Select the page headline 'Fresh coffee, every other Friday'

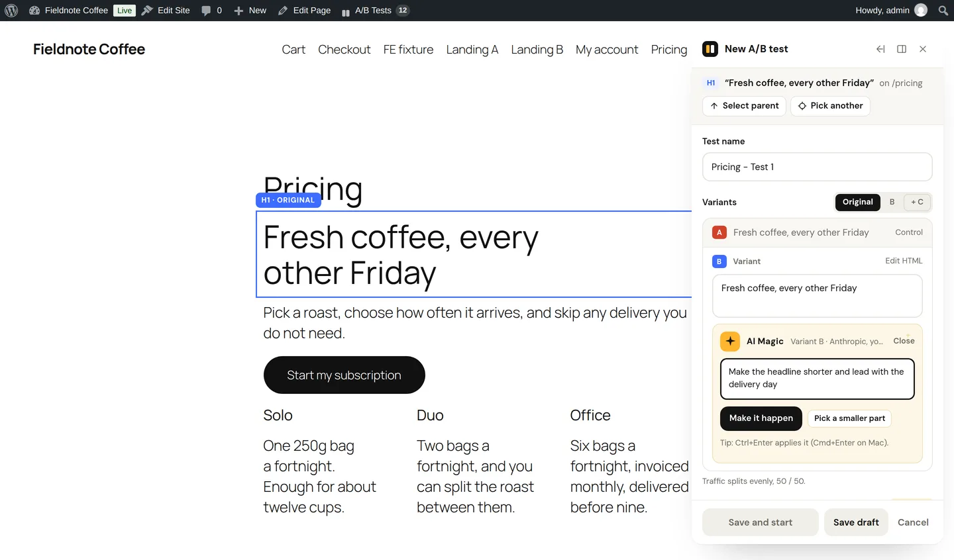pos(401,255)
